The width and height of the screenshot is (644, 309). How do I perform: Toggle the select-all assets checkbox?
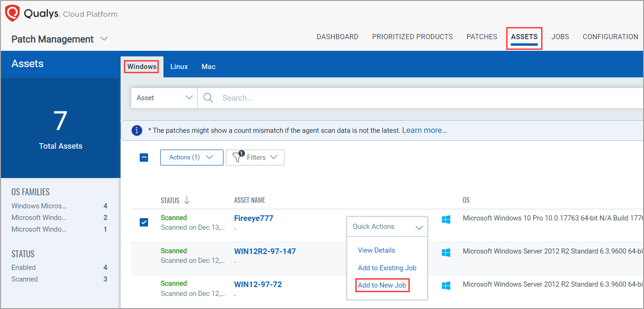point(144,158)
